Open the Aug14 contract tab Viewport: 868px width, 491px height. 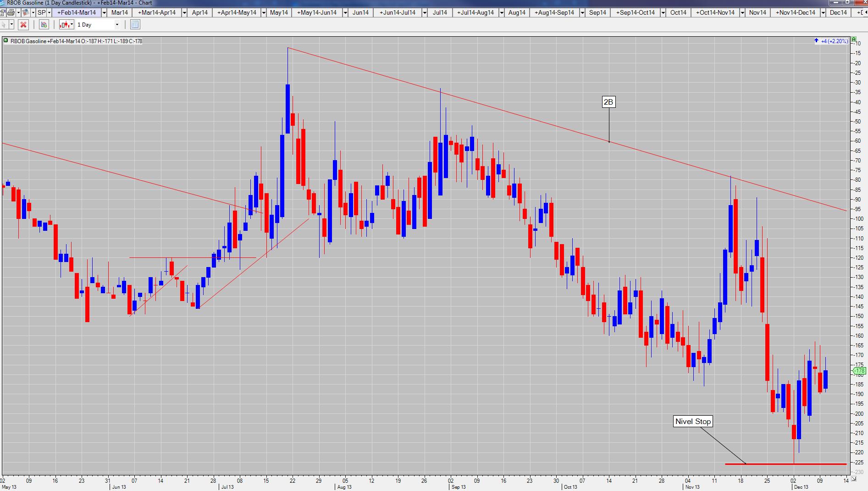pos(517,12)
